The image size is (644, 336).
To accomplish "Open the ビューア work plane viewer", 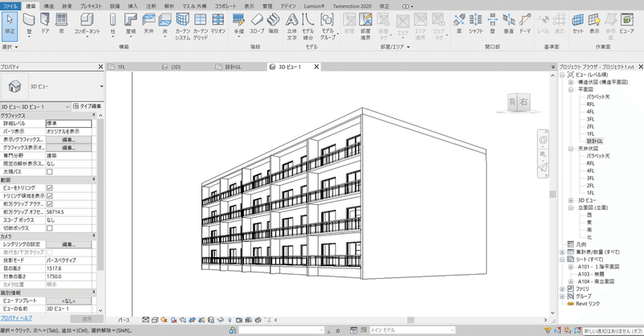I will tap(627, 23).
